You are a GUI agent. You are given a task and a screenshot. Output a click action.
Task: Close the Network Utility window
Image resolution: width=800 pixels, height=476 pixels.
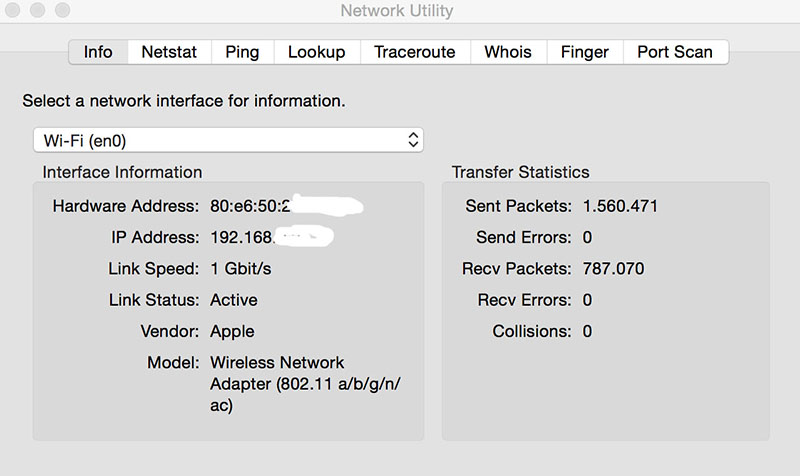pyautogui.click(x=14, y=11)
